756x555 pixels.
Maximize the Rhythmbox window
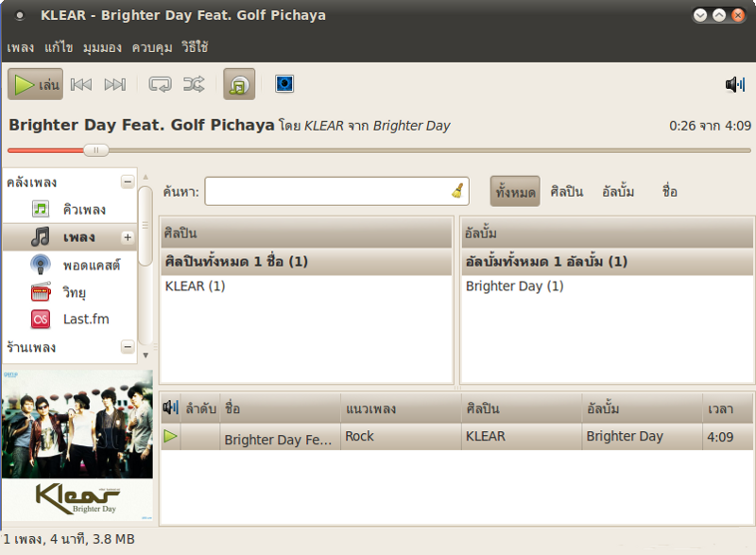click(x=719, y=15)
